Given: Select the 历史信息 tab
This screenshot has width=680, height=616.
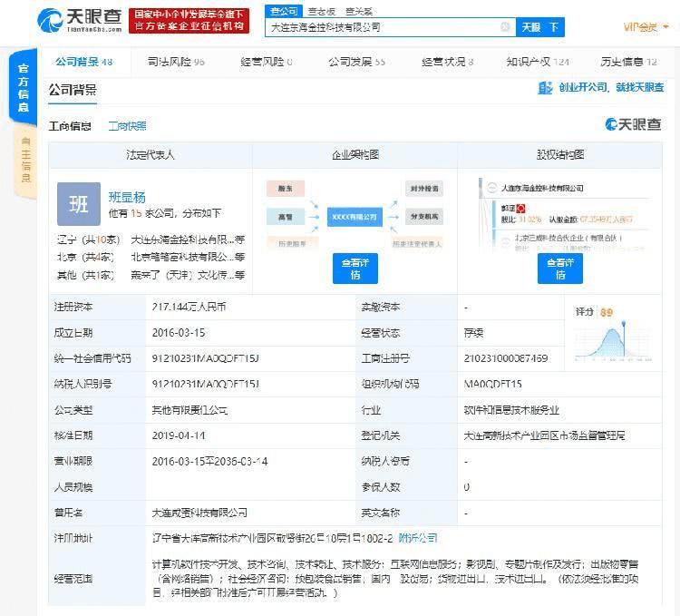Looking at the screenshot, I should pos(628,62).
